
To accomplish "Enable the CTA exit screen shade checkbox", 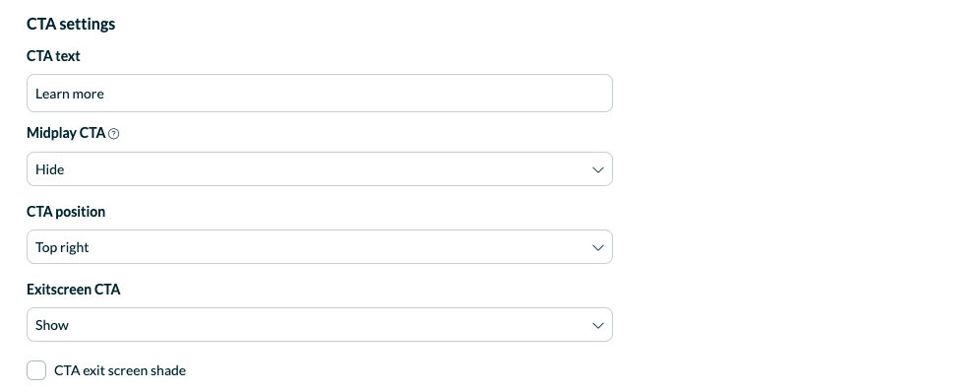I will [x=36, y=370].
